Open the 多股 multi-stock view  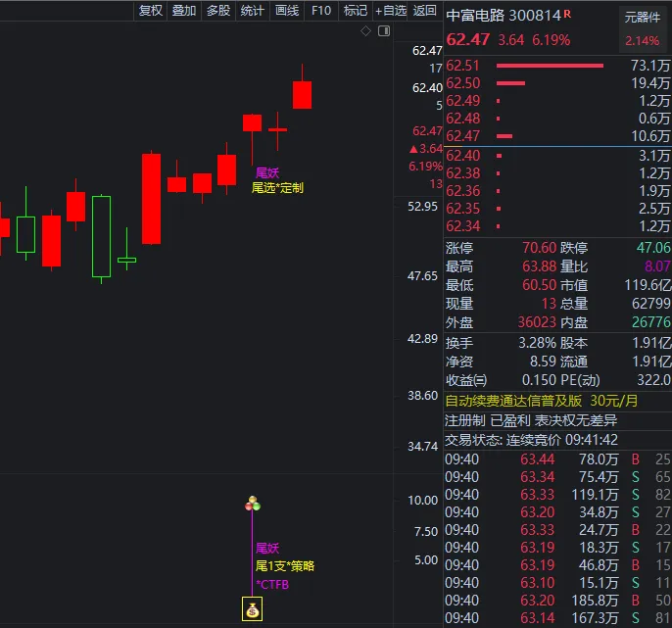coord(217,11)
